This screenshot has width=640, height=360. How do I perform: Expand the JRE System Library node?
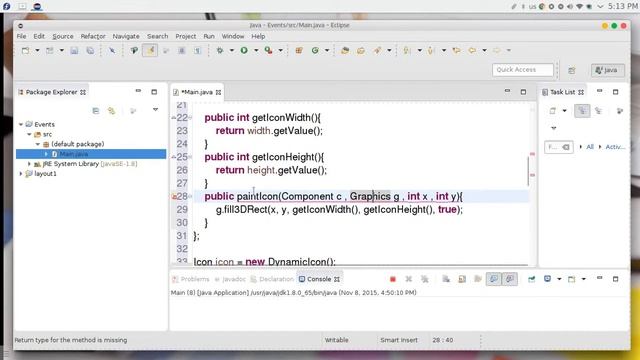(x=29, y=164)
